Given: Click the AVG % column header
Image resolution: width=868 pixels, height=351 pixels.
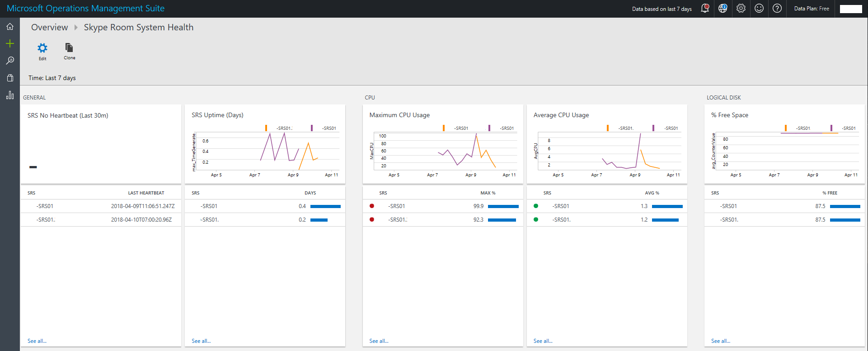Looking at the screenshot, I should [652, 193].
